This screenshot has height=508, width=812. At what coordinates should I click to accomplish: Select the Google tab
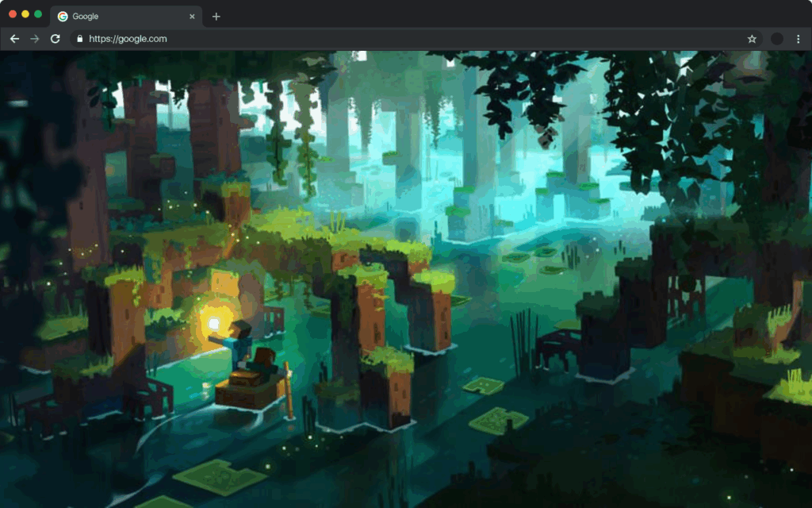tap(111, 16)
